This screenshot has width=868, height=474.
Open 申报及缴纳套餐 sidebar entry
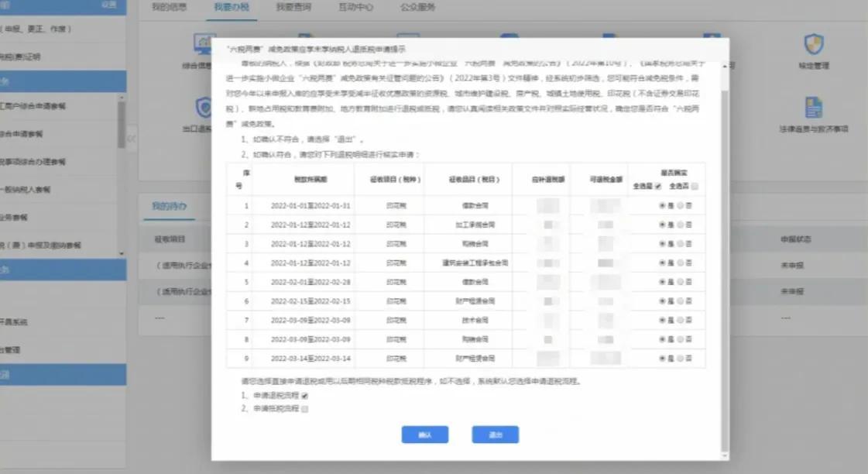tap(40, 245)
